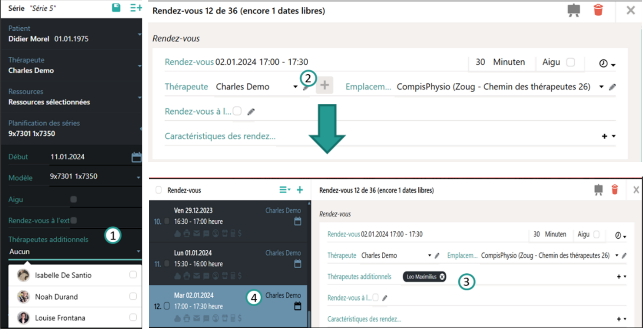
Task: Click the green plus icon above appointment list
Action: click(300, 190)
